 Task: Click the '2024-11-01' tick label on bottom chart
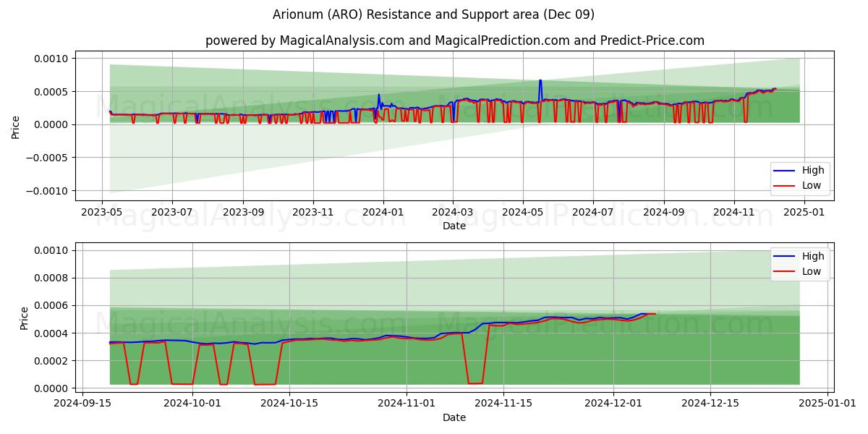click(x=407, y=404)
